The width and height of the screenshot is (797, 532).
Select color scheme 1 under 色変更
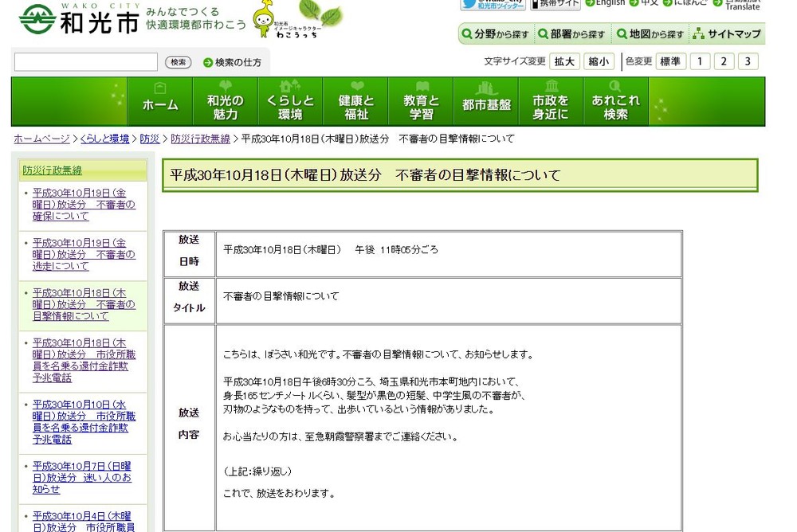[700, 61]
